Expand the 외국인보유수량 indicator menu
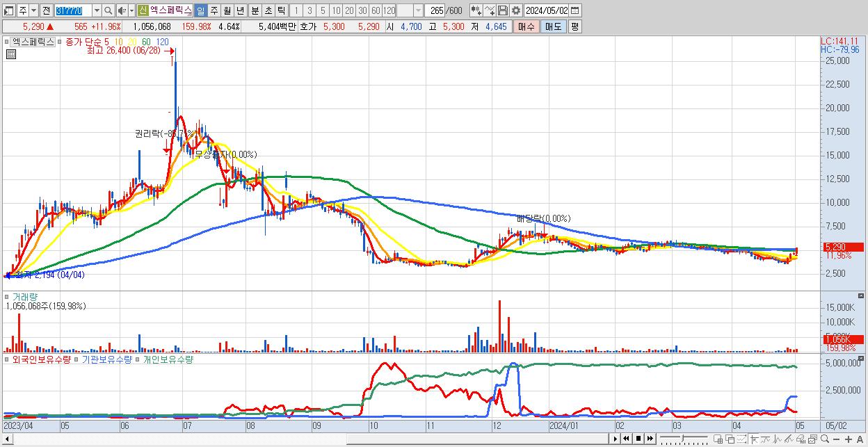868x447 pixels. tap(8, 359)
